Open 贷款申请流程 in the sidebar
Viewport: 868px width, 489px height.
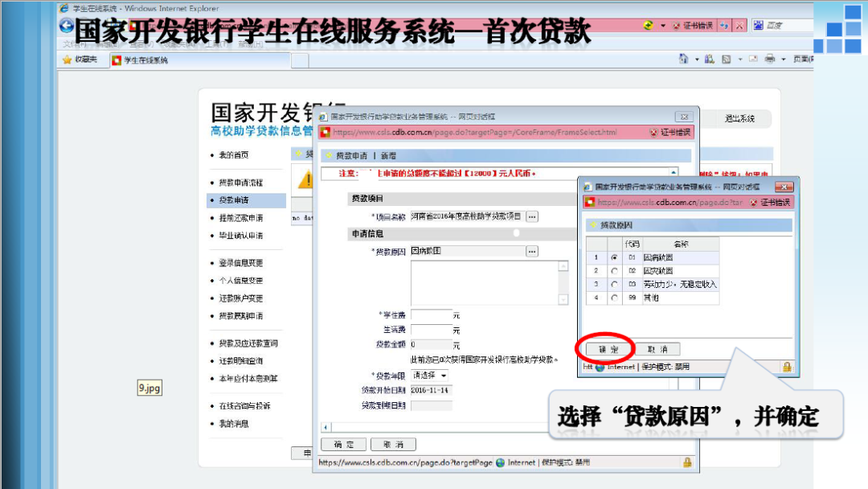click(241, 183)
